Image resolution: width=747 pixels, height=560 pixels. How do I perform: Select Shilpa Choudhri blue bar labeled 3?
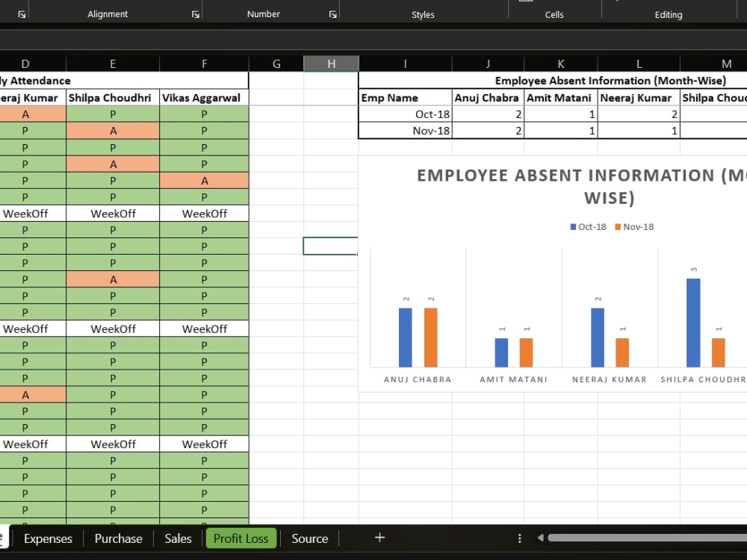693,323
